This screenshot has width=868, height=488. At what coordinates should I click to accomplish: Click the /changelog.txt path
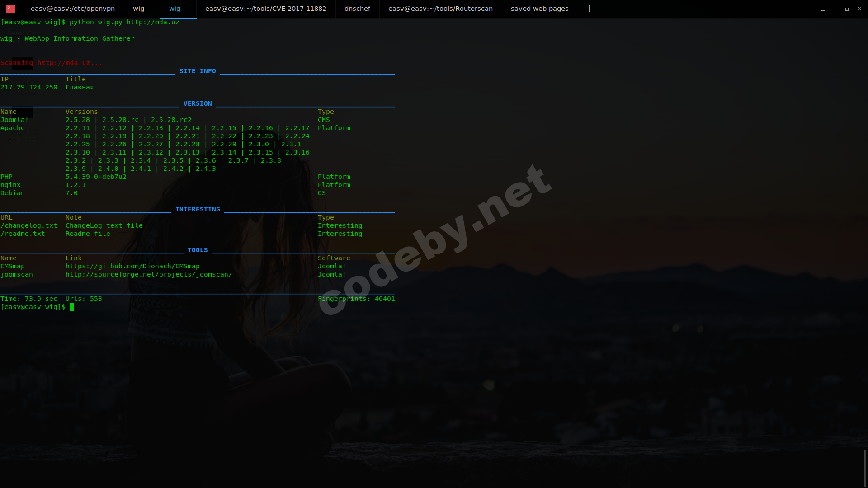(x=28, y=225)
